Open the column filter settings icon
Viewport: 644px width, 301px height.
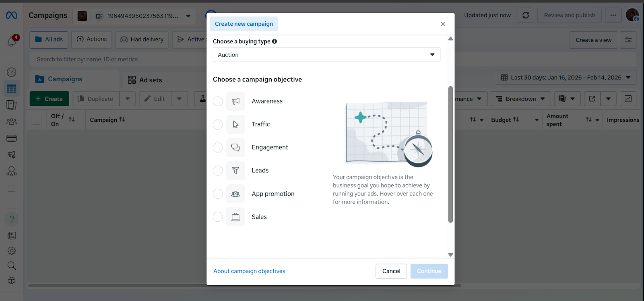[x=628, y=40]
